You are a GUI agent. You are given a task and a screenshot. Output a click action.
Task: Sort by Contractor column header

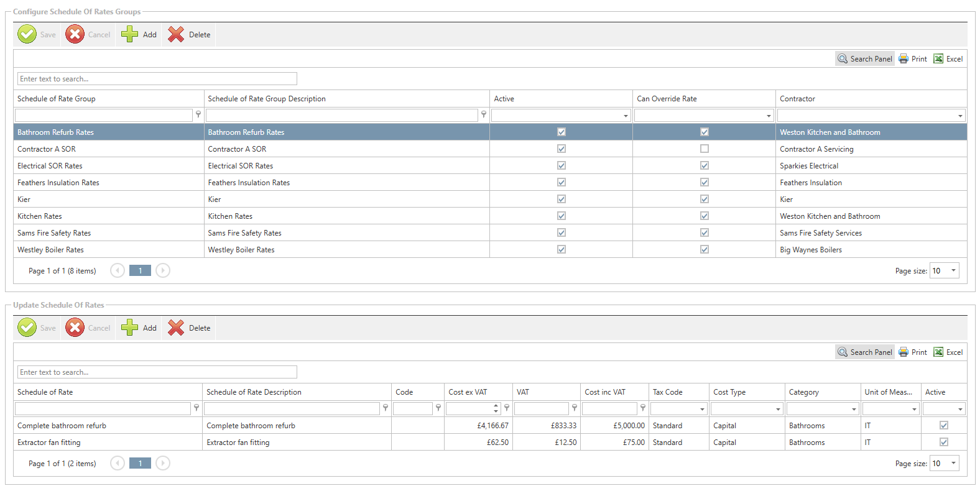pyautogui.click(x=872, y=99)
